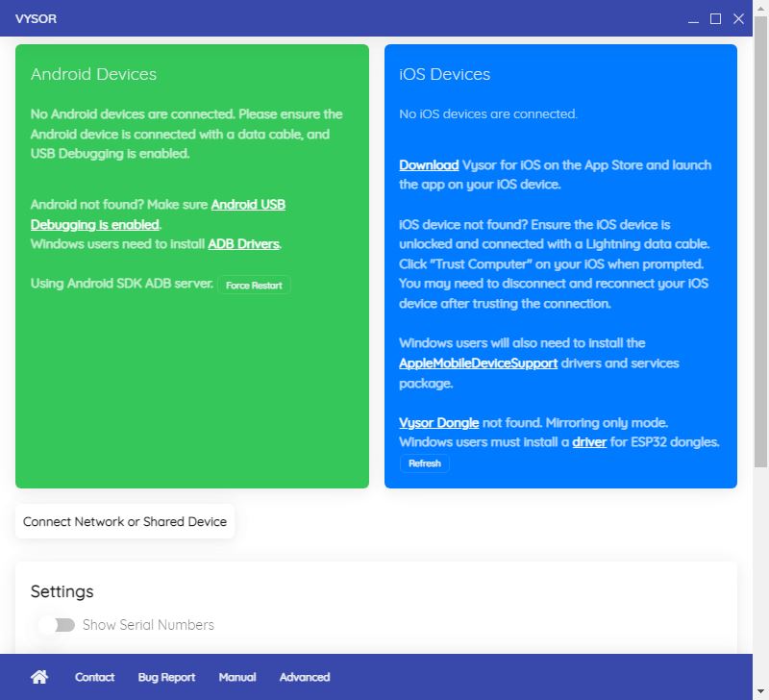
Task: Open the Bug Report page
Action: 166,677
